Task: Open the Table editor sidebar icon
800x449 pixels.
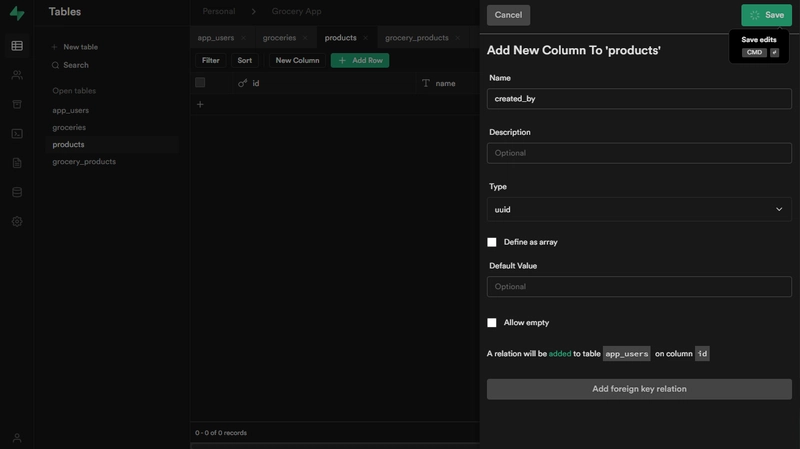Action: click(x=17, y=46)
